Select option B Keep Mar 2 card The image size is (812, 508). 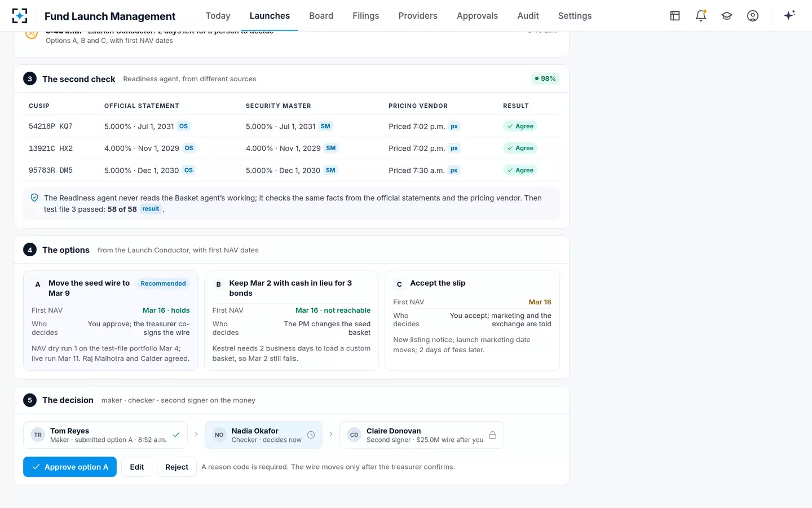pyautogui.click(x=291, y=321)
